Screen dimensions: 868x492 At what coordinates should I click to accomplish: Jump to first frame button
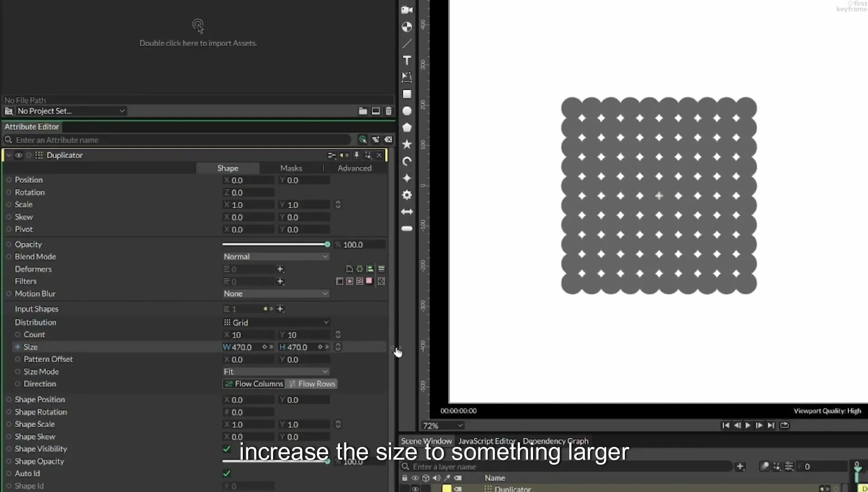click(x=726, y=425)
